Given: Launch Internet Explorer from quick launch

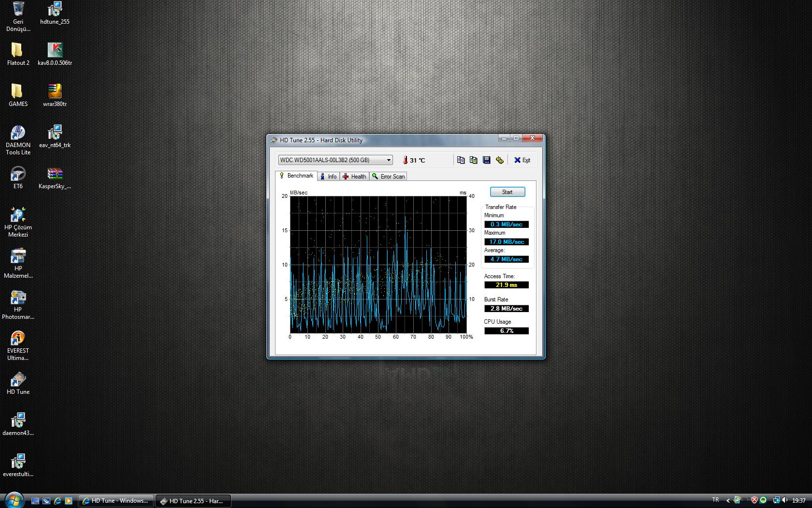Looking at the screenshot, I should [58, 501].
